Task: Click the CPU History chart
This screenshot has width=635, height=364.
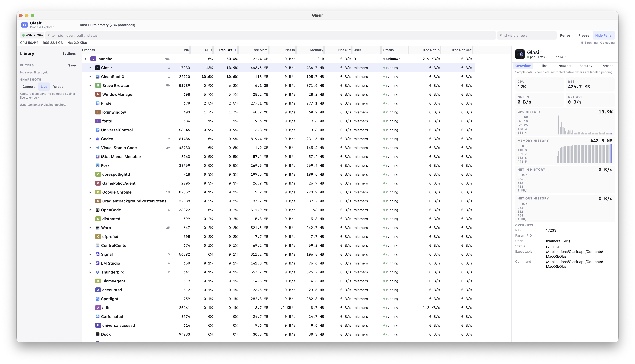Action: [565, 122]
